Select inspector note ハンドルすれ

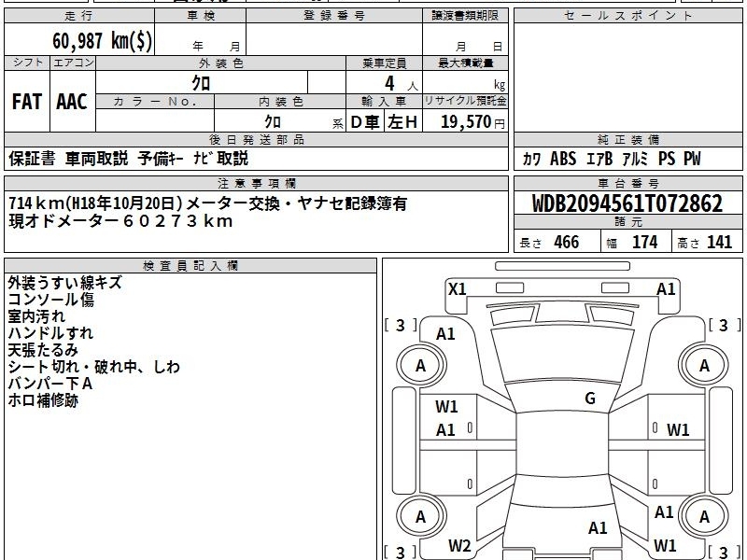50,333
